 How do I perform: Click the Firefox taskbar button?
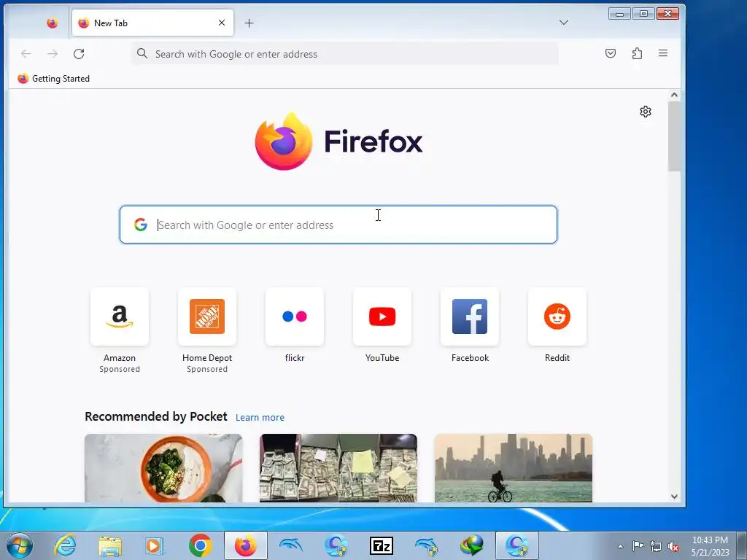click(245, 545)
